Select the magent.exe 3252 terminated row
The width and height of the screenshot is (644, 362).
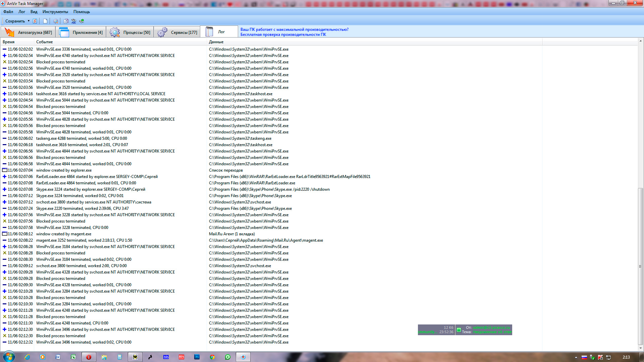[x=271, y=240]
